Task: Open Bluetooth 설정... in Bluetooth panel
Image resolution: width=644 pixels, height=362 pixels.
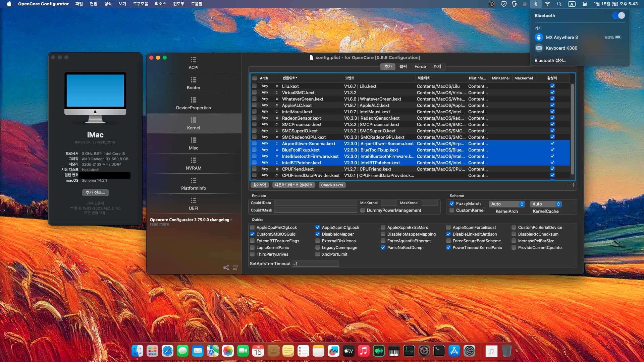Action: click(550, 60)
